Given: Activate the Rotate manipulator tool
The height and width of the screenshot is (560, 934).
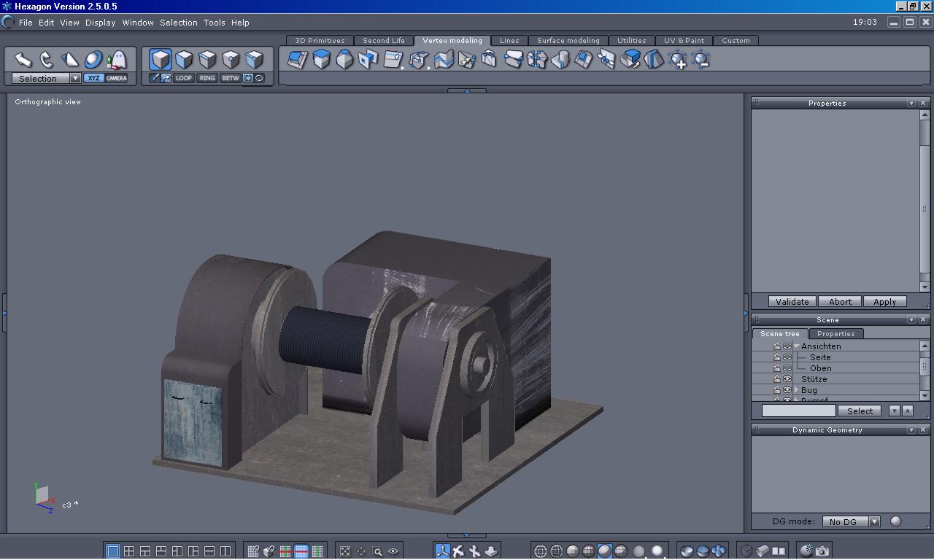Looking at the screenshot, I should [x=47, y=60].
